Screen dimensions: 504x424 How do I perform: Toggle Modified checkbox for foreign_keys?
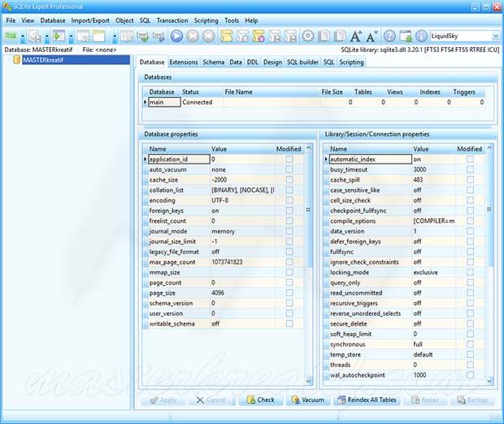coord(289,211)
